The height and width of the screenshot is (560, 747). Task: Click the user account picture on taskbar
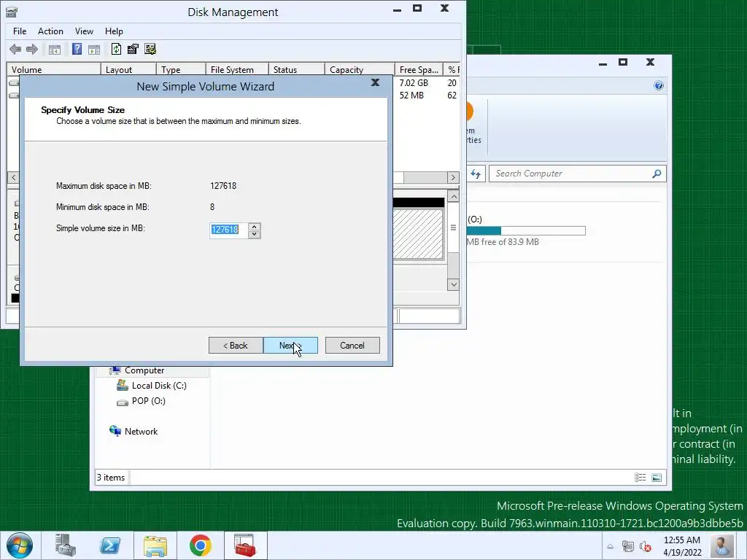(x=721, y=545)
